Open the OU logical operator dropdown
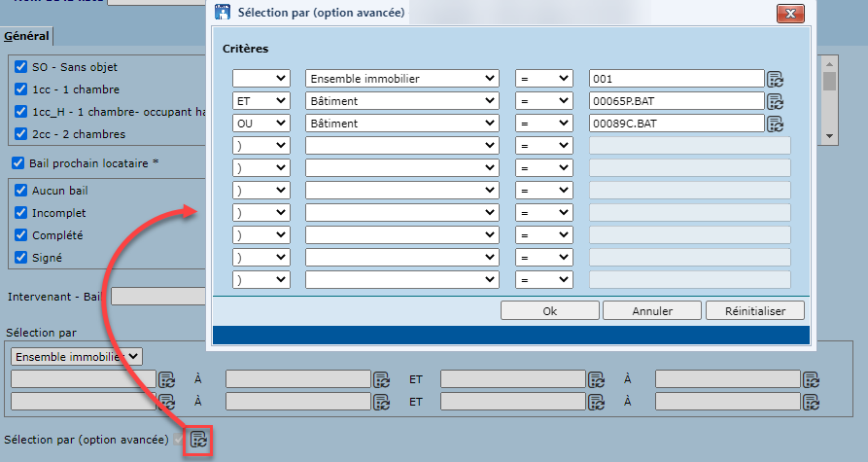868x462 pixels. tap(261, 124)
